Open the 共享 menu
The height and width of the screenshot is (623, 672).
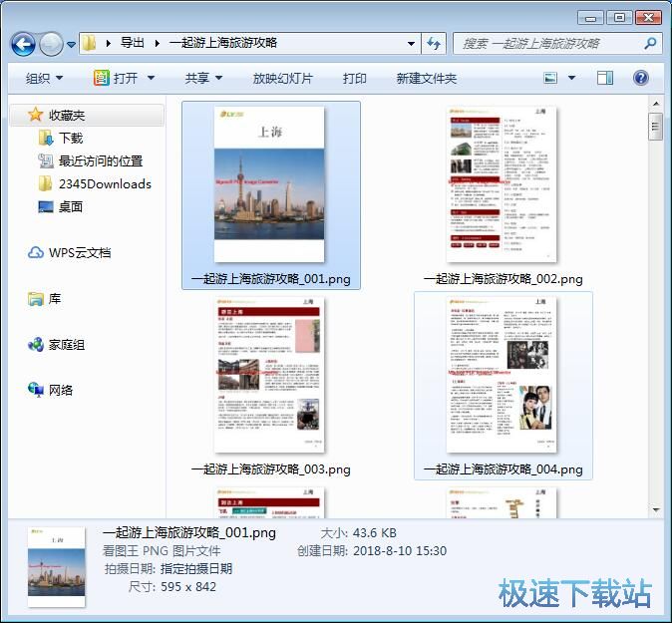(203, 79)
